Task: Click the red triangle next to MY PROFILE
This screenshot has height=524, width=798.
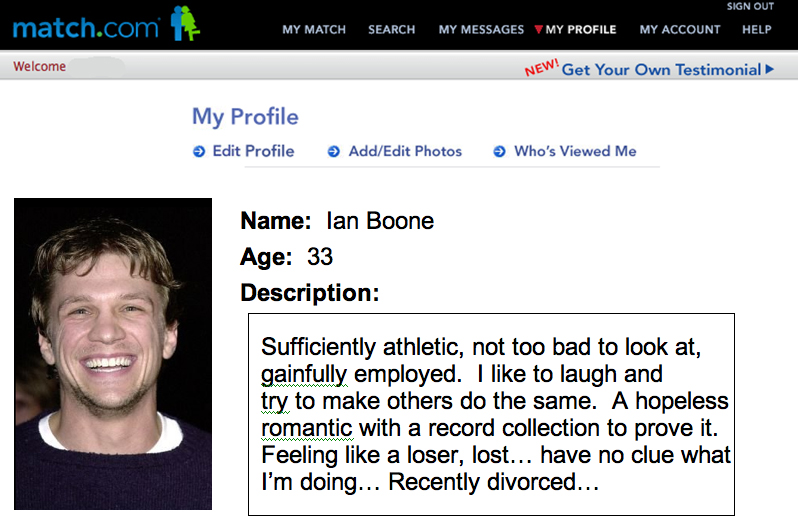Action: coord(538,30)
